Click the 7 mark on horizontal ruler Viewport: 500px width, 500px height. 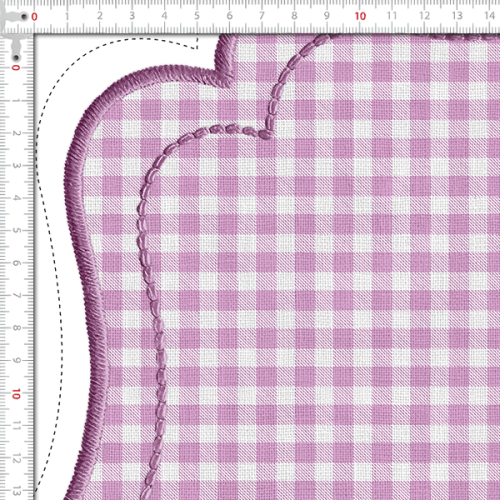point(262,16)
